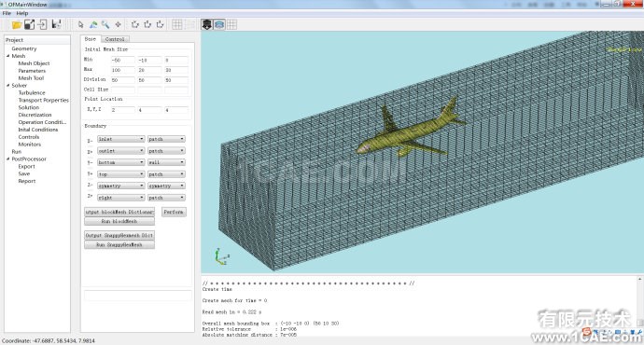The image size is (644, 345).
Task: Click the yellow open folder toolbar icon
Action: pos(17,24)
